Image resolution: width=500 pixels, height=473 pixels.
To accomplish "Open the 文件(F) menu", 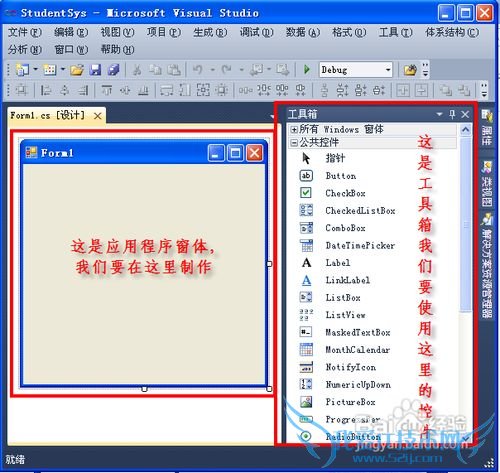I will [x=25, y=32].
